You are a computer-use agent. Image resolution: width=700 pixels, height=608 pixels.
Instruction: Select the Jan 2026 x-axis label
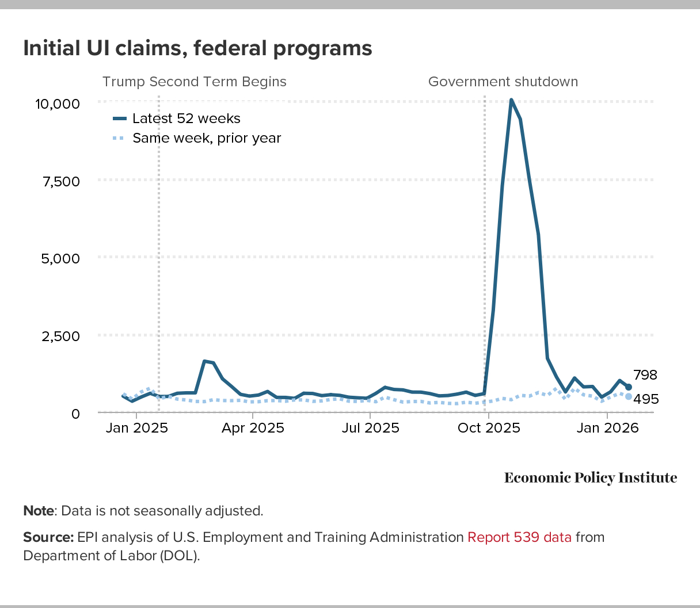[608, 428]
